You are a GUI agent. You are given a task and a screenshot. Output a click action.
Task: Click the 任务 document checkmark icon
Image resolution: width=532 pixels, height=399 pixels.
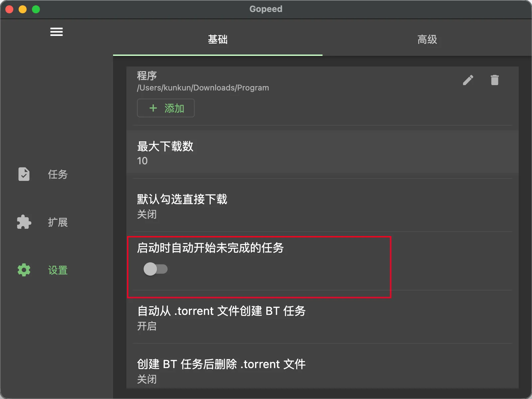(x=24, y=174)
